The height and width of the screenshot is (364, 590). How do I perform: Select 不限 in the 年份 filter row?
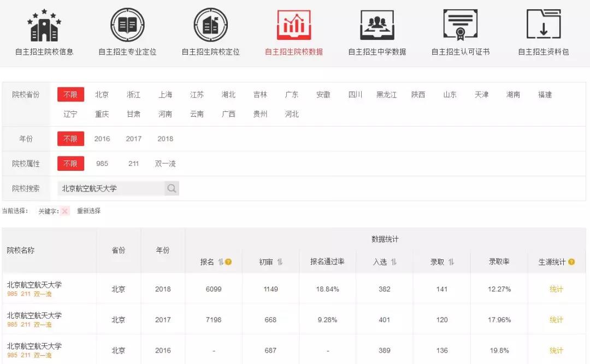click(70, 139)
